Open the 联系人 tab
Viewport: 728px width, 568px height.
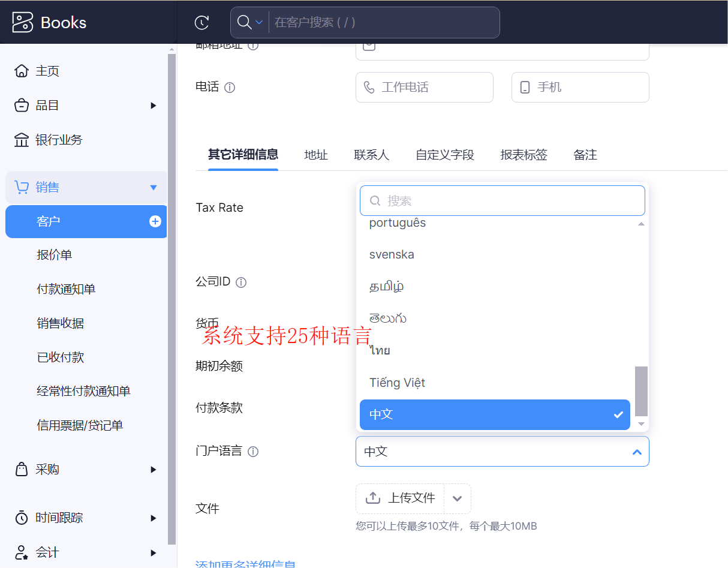[372, 155]
